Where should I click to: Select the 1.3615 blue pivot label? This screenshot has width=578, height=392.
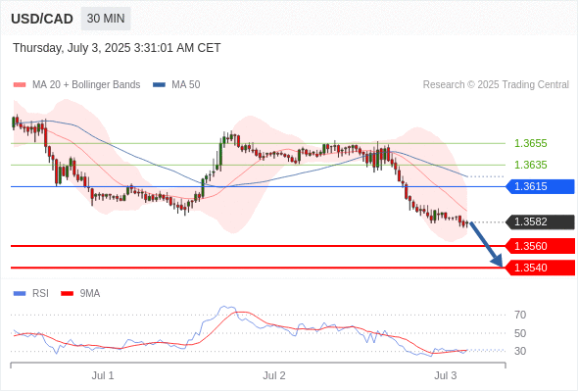[x=540, y=186]
